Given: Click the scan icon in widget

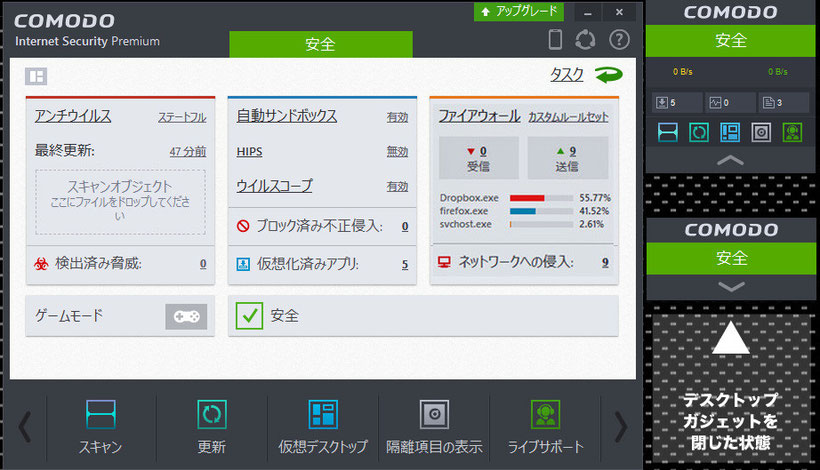Looking at the screenshot, I should pyautogui.click(x=668, y=132).
